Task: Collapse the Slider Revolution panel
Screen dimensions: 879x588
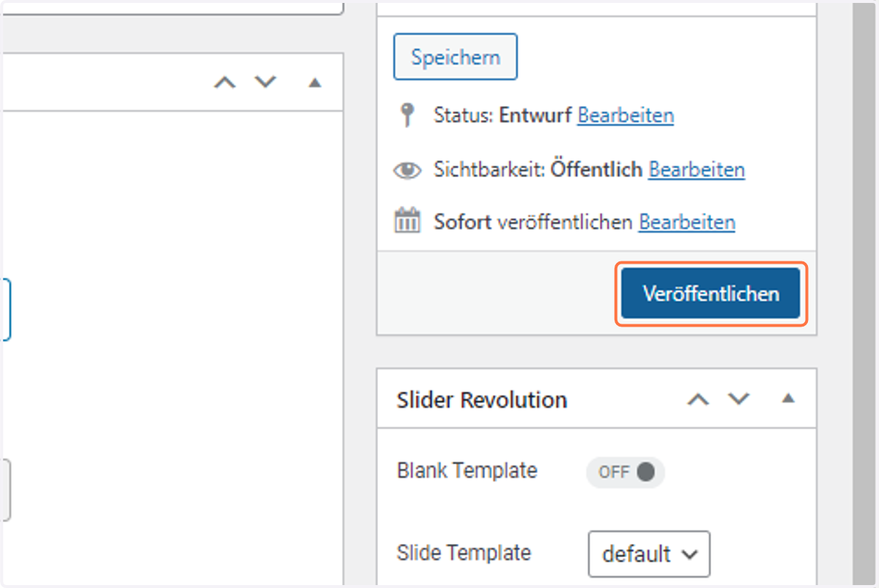Action: (787, 399)
